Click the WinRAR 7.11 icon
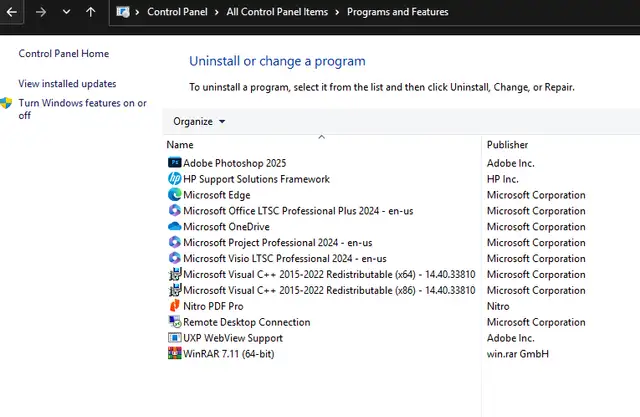The height and width of the screenshot is (417, 640). tap(175, 353)
